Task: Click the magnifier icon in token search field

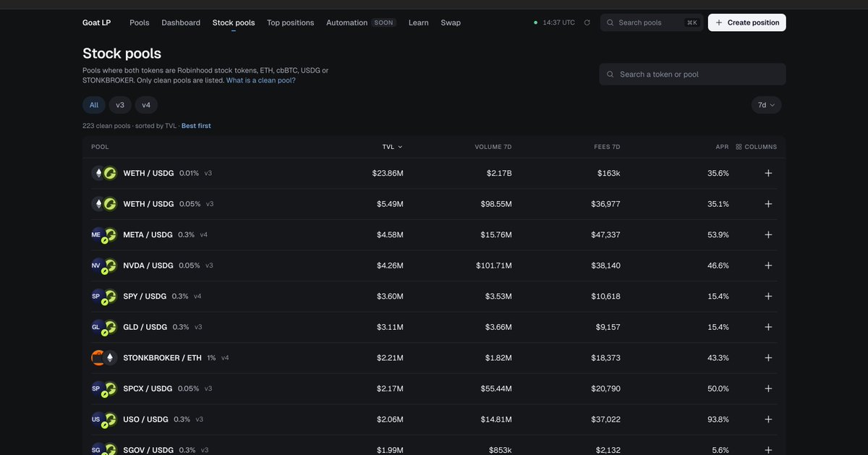Action: point(610,75)
